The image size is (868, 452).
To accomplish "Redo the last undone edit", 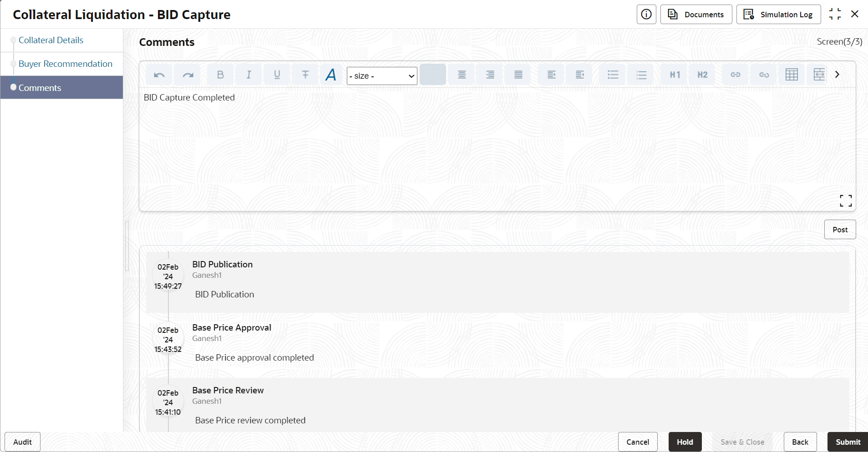I will 188,75.
